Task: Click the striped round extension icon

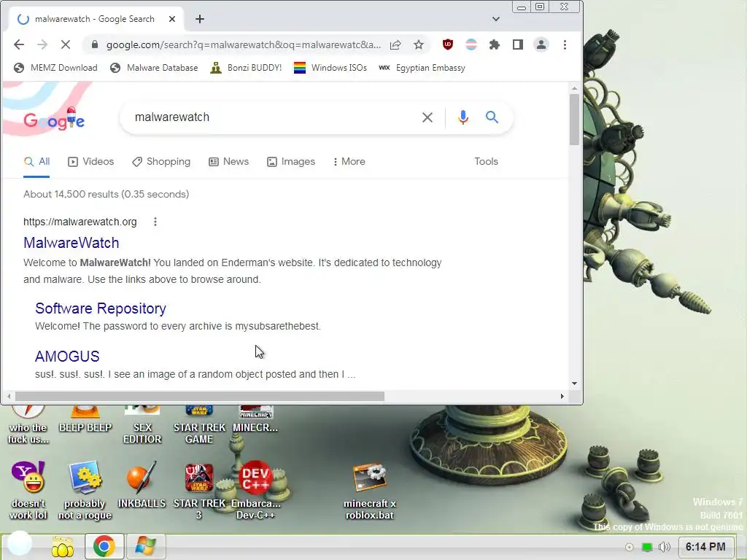Action: point(471,44)
